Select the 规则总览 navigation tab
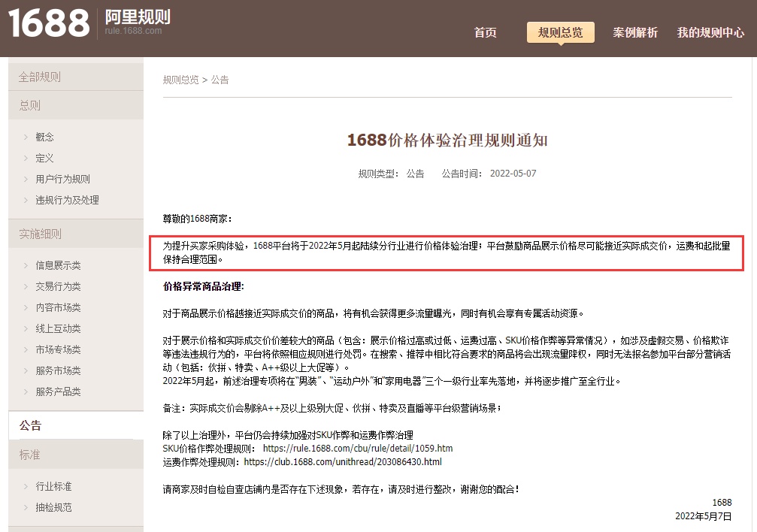The width and height of the screenshot is (757, 532). tap(561, 32)
